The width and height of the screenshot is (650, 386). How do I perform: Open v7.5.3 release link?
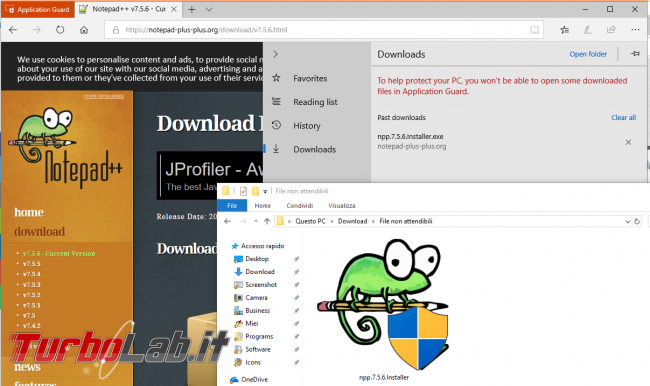(32, 284)
